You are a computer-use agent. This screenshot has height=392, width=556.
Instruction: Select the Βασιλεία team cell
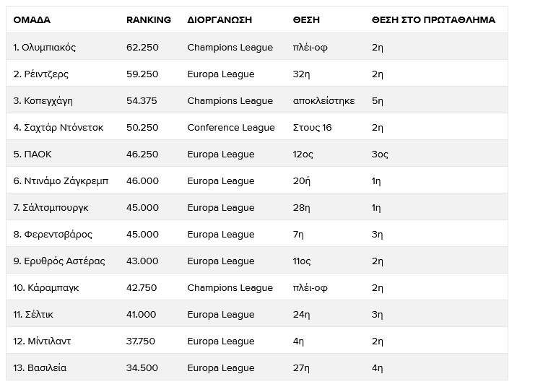pos(40,368)
